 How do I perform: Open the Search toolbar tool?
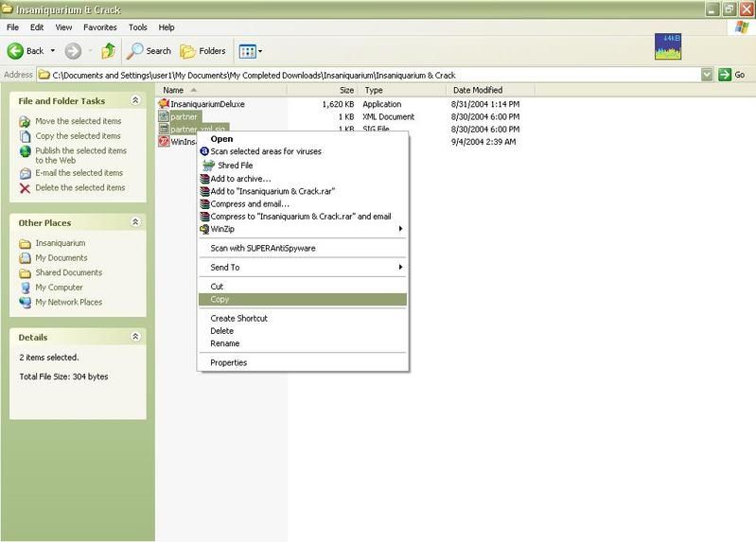[149, 51]
